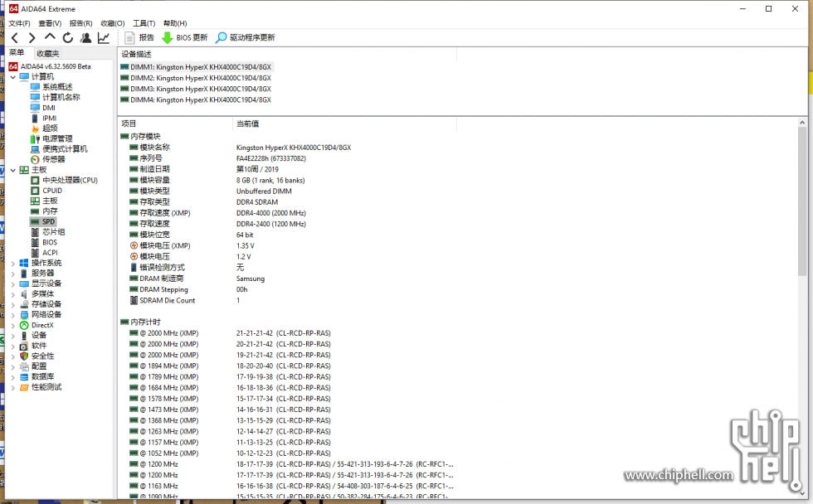Select DIMM2 Kingston HyperX device row

(x=196, y=78)
